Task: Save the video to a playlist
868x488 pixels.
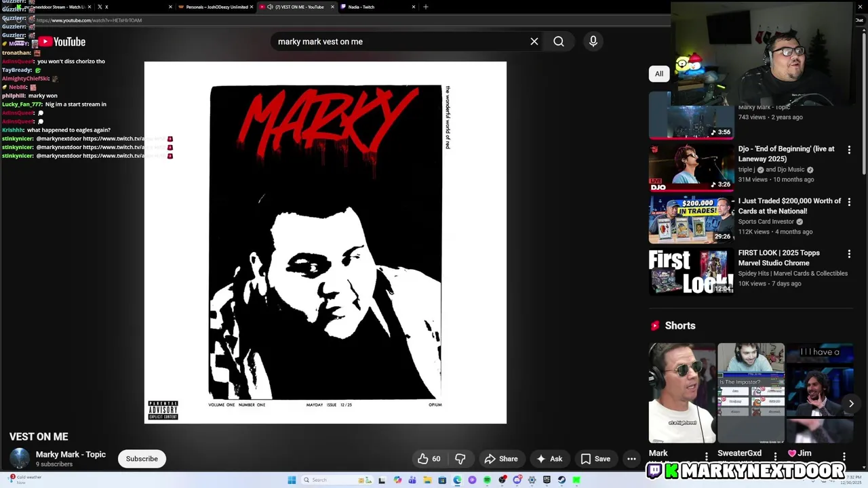Action: tap(595, 459)
